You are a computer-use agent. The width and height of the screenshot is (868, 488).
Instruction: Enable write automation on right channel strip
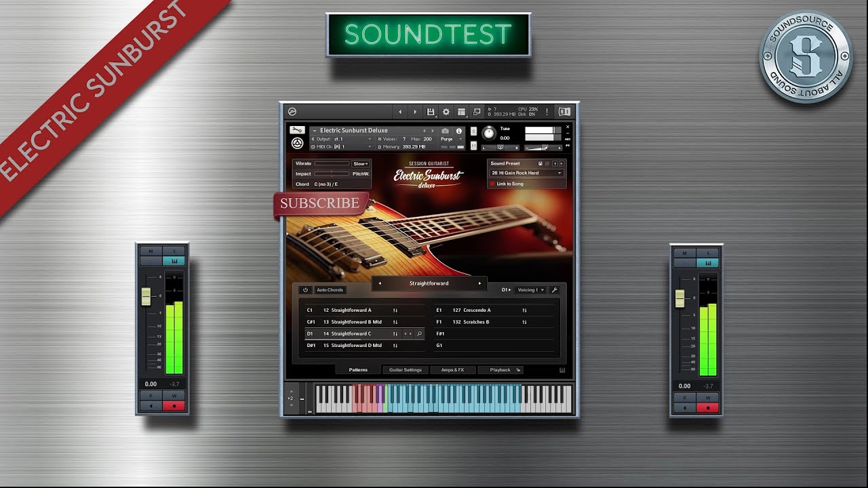point(708,398)
